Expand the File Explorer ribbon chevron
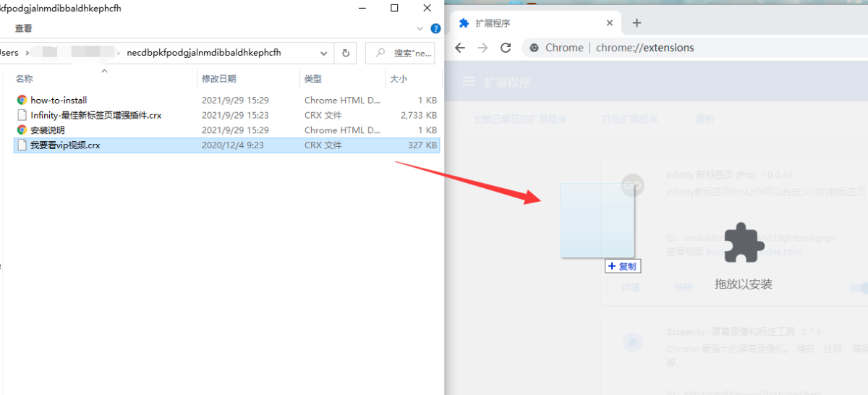Screen dimensions: 868x395 [420, 29]
